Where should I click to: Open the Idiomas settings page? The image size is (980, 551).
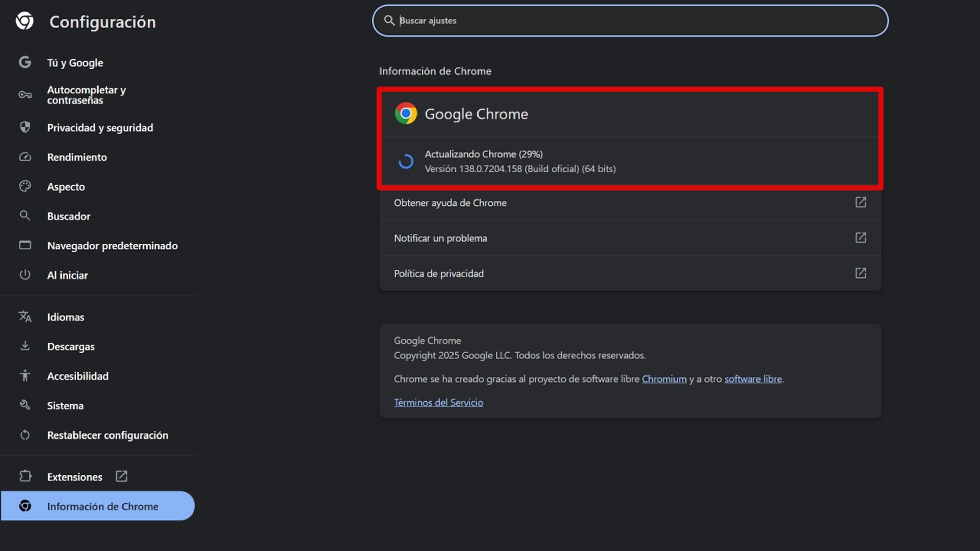point(98,317)
